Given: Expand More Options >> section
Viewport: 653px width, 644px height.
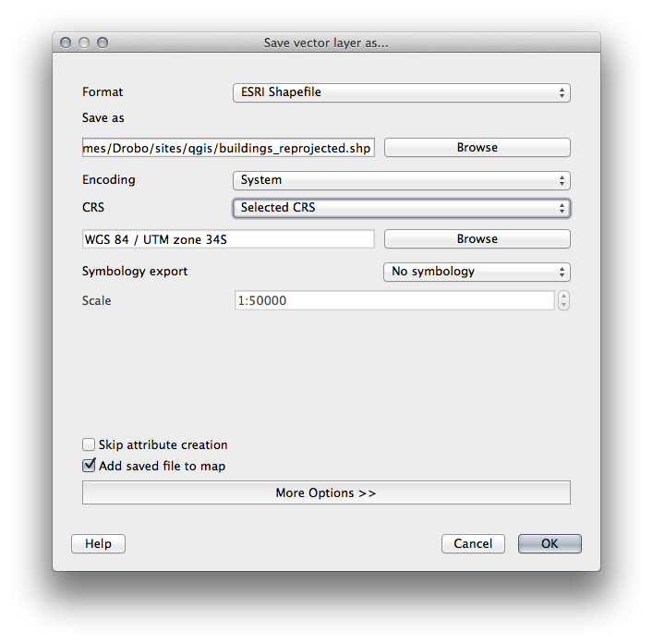Looking at the screenshot, I should [x=326, y=492].
